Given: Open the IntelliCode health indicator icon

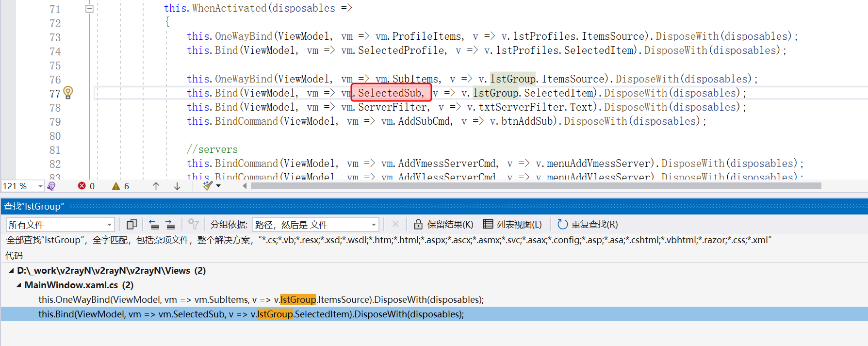Looking at the screenshot, I should tap(51, 186).
